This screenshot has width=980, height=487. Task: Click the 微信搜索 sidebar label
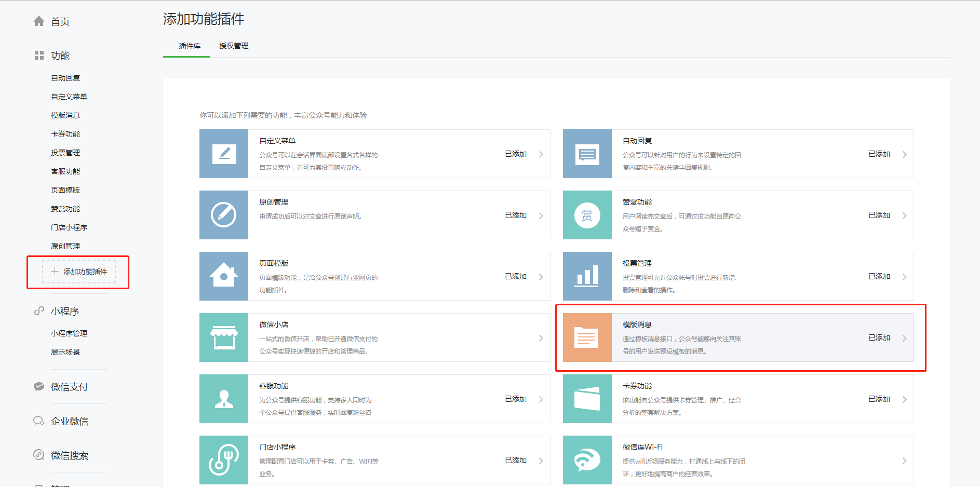coord(70,455)
